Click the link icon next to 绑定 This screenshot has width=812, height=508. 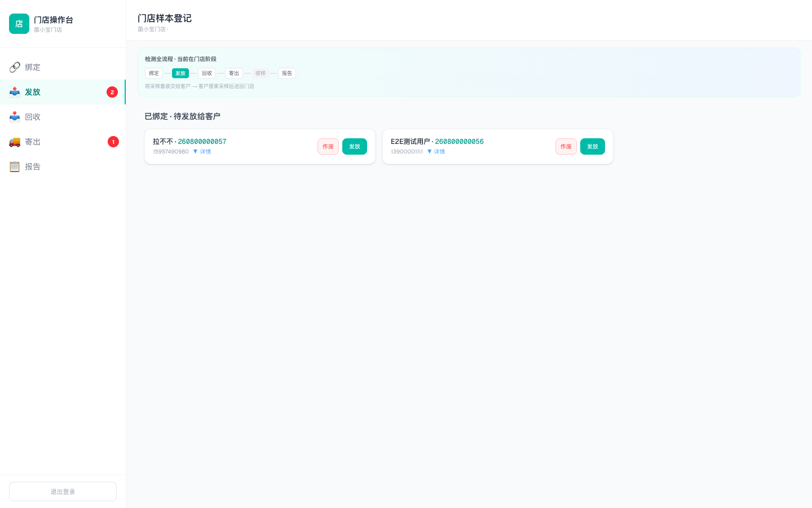pyautogui.click(x=15, y=67)
